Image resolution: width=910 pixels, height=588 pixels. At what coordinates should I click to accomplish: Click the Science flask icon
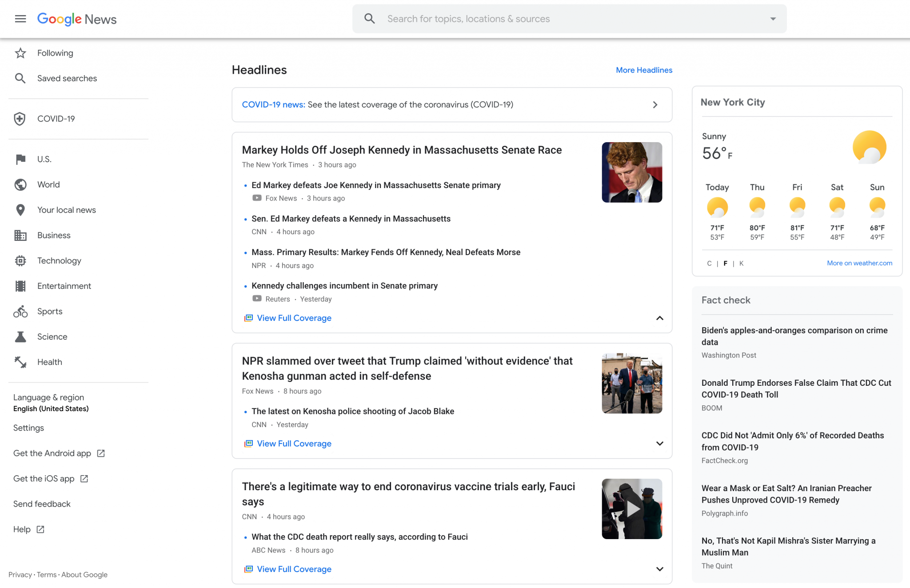pyautogui.click(x=20, y=336)
